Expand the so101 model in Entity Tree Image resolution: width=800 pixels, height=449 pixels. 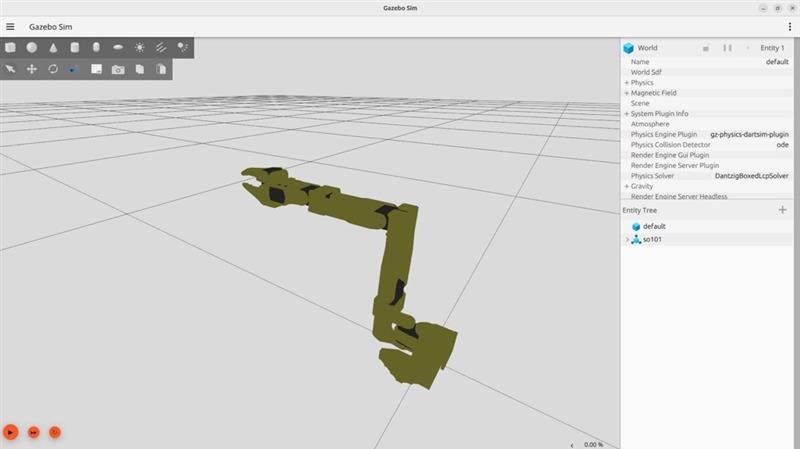point(627,240)
